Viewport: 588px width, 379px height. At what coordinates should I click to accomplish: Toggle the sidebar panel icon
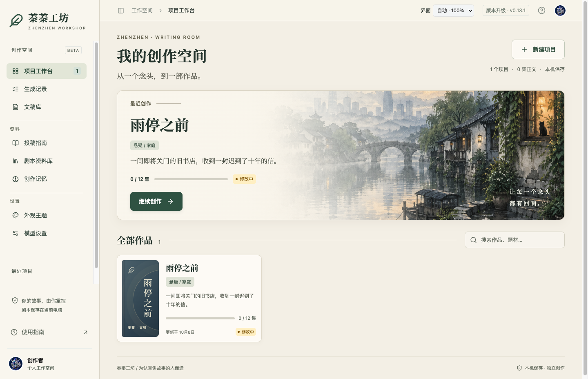[121, 11]
